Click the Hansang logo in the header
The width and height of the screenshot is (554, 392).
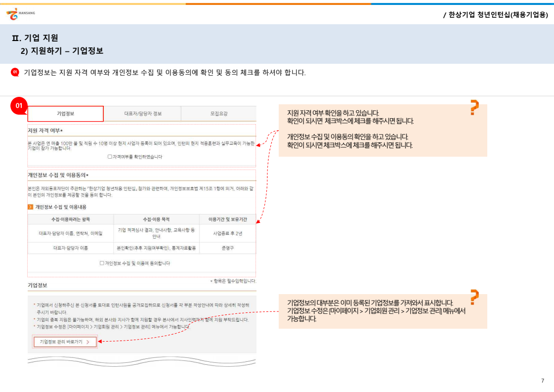pyautogui.click(x=21, y=14)
